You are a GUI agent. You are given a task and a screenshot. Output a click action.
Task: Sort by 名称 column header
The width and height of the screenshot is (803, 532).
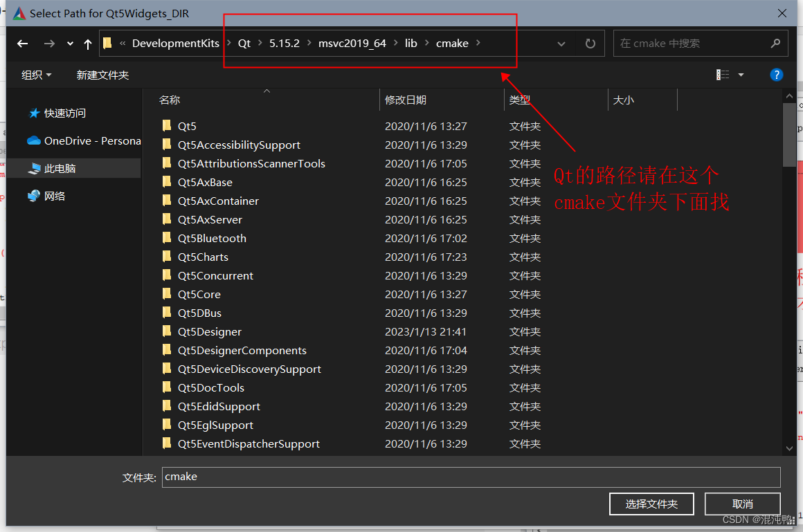click(170, 100)
